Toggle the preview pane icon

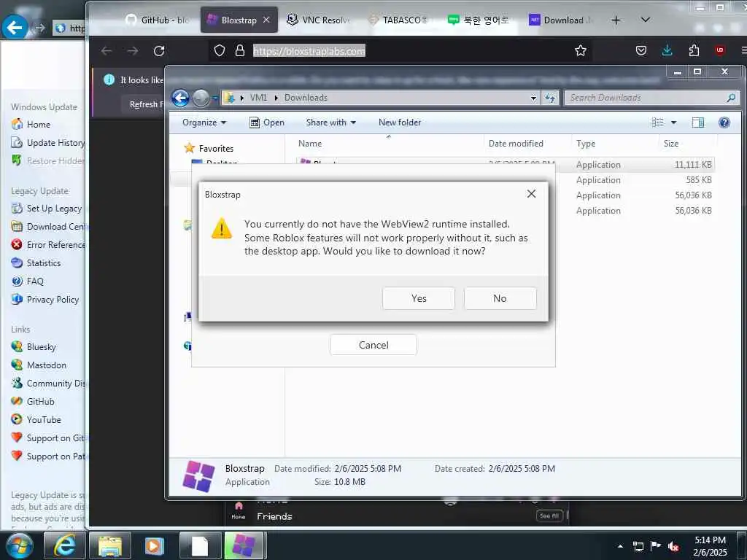[698, 122]
